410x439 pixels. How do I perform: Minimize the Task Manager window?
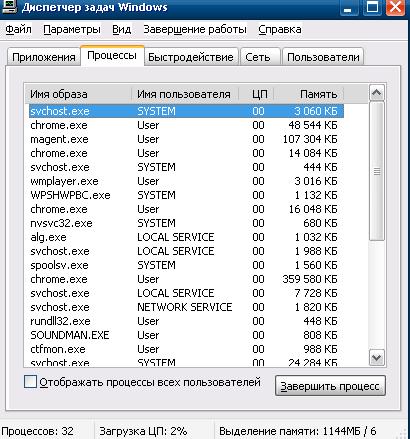click(349, 7)
